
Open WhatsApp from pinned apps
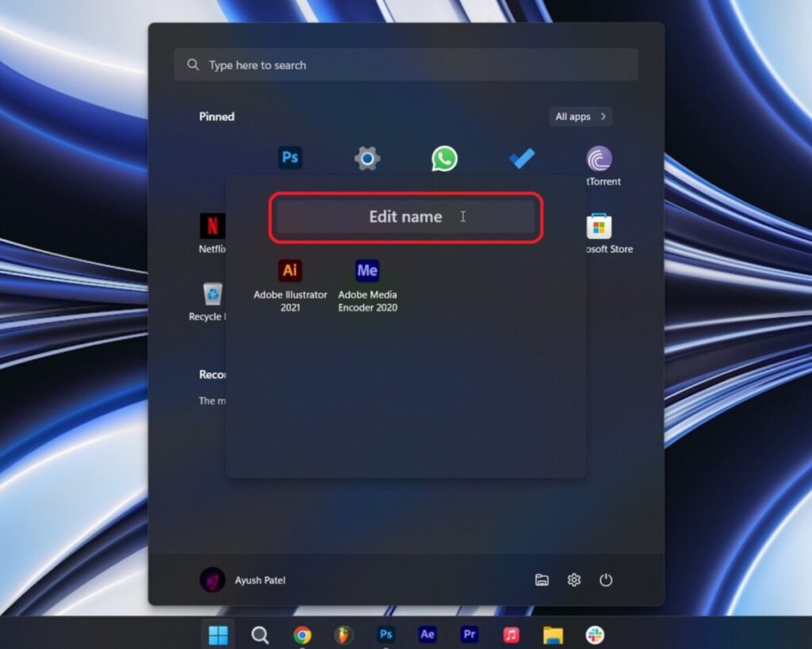(x=444, y=158)
